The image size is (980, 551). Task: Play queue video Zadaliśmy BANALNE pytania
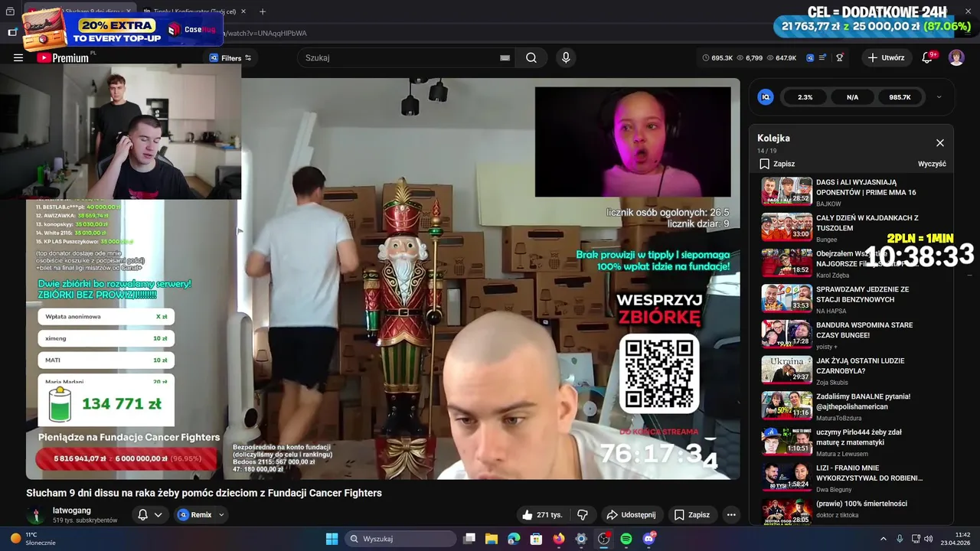(x=851, y=406)
